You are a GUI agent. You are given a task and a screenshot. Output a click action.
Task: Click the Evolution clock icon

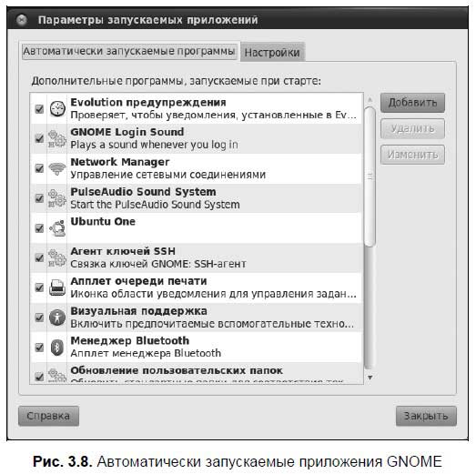click(57, 108)
